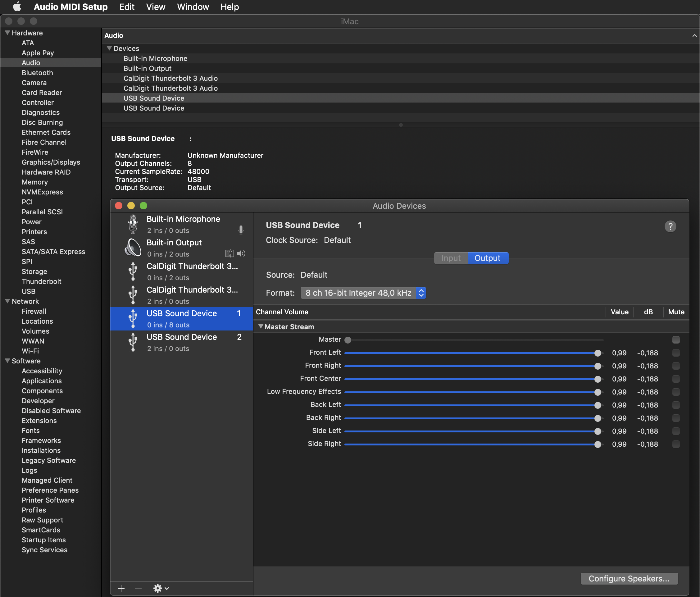
Task: Open the Apple menu
Action: (17, 7)
